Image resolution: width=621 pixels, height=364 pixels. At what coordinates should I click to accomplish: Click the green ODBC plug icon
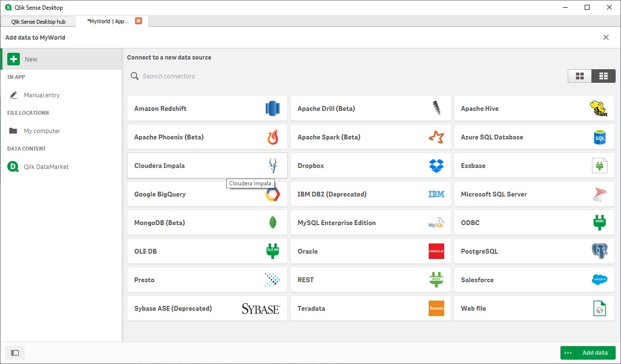600,223
